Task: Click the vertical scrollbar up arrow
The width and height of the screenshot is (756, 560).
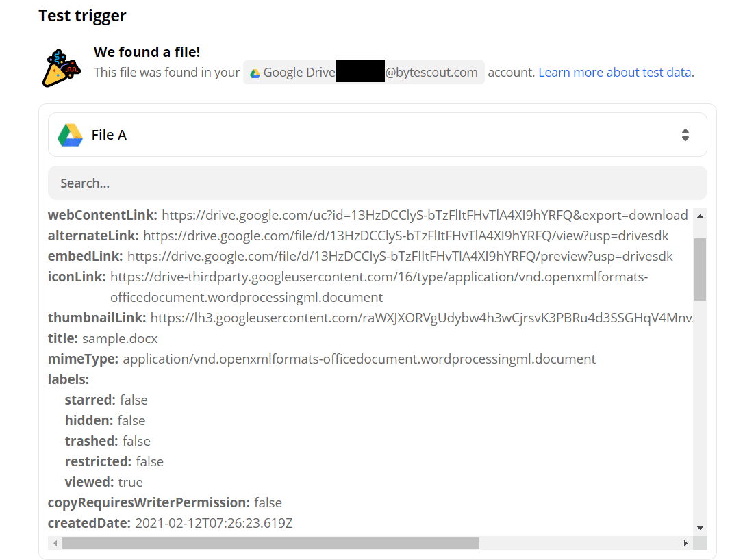Action: (700, 216)
